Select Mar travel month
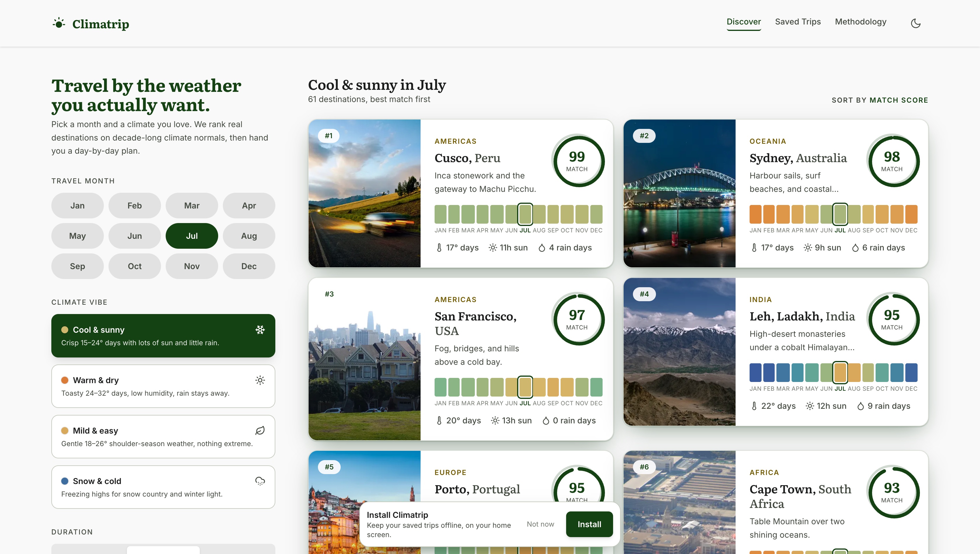The width and height of the screenshot is (980, 554). point(192,206)
